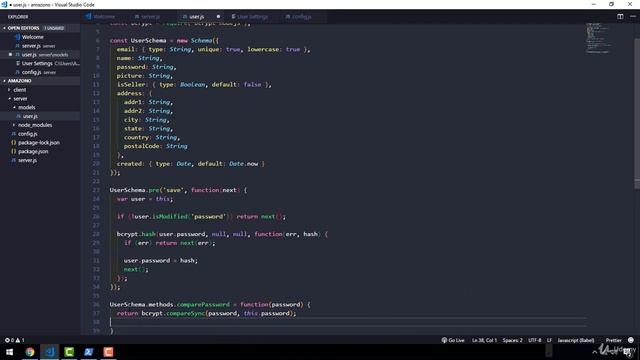The width and height of the screenshot is (640, 360).
Task: Click the editor vertical scrollbar
Action: tap(637, 113)
